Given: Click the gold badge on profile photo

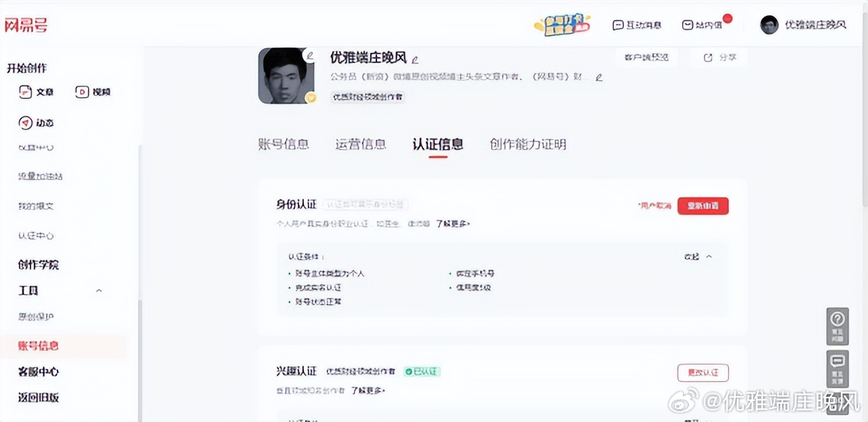Looking at the screenshot, I should [x=311, y=97].
